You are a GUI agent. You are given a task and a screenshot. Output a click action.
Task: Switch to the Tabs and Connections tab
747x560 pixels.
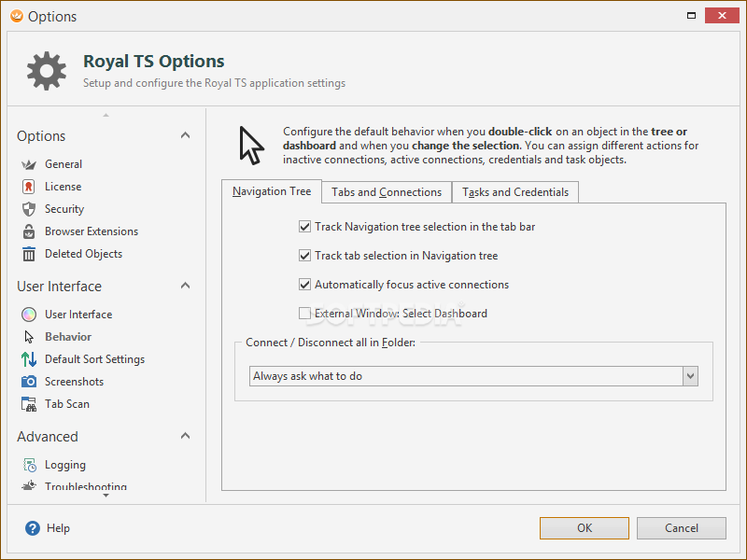387,192
